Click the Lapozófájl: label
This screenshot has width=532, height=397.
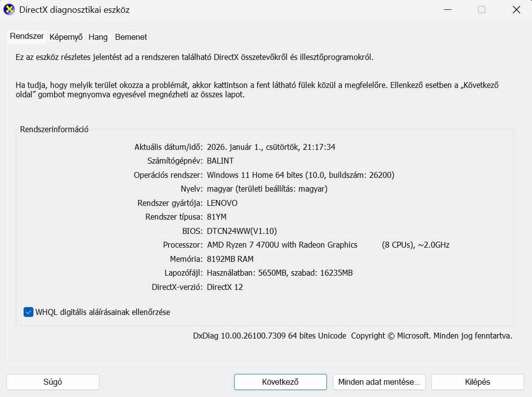point(183,273)
